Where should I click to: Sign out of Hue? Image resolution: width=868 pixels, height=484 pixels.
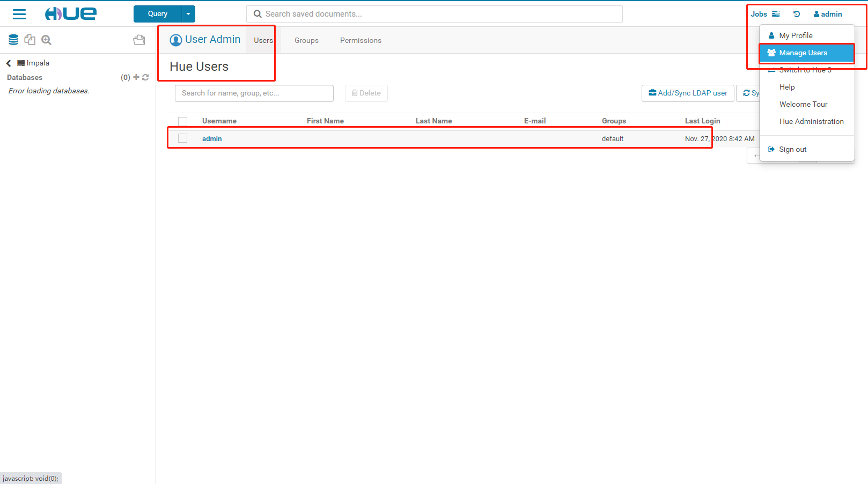click(807, 149)
